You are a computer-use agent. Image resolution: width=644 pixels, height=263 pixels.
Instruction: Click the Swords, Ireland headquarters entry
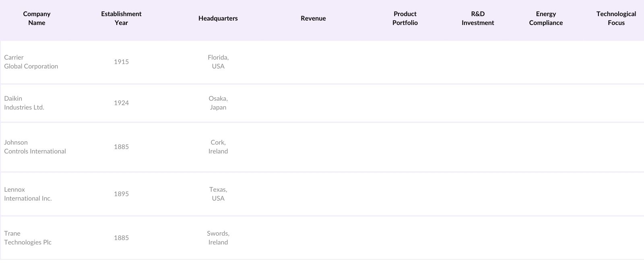(x=218, y=238)
